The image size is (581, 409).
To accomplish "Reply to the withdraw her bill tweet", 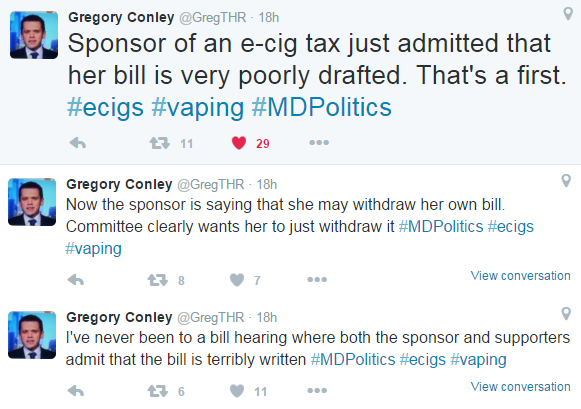I will point(76,280).
